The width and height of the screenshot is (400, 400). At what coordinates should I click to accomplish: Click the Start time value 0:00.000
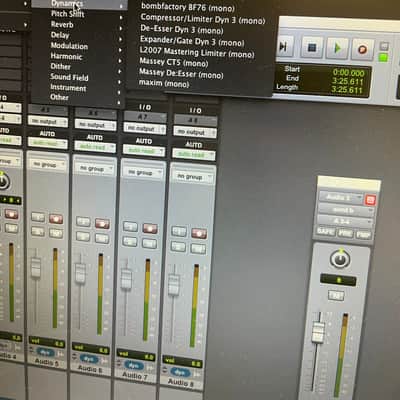click(x=349, y=72)
